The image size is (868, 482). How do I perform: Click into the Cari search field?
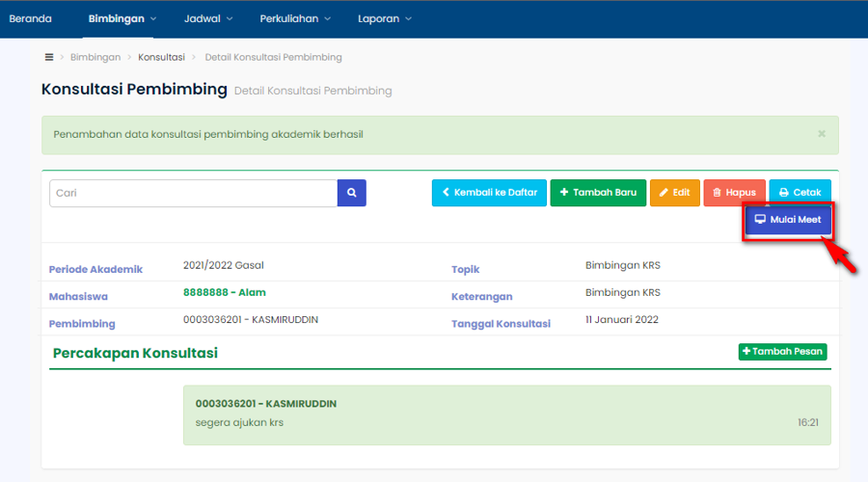tap(193, 193)
